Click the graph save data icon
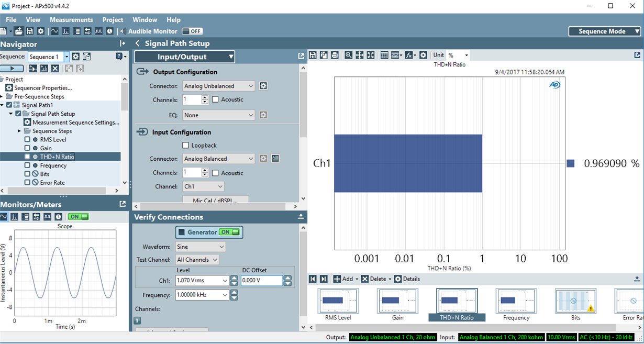This screenshot has height=344, width=644. [313, 55]
